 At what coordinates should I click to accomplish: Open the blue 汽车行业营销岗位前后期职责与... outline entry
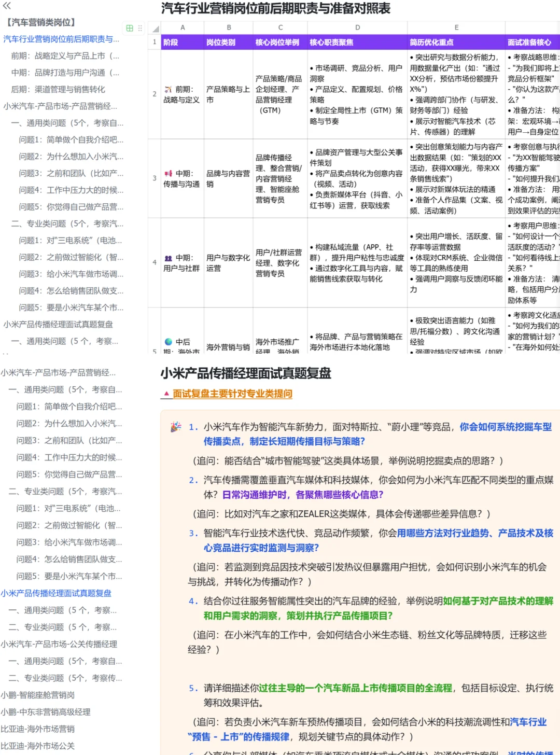click(61, 39)
